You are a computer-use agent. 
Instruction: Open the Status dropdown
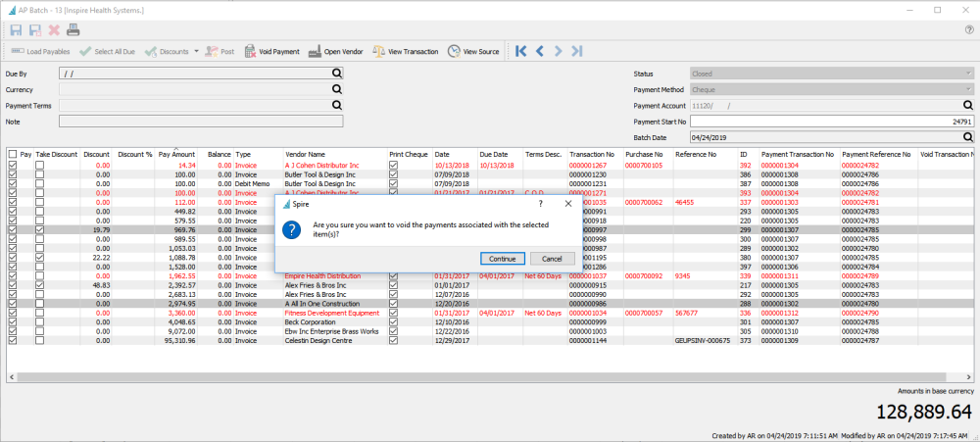(965, 74)
